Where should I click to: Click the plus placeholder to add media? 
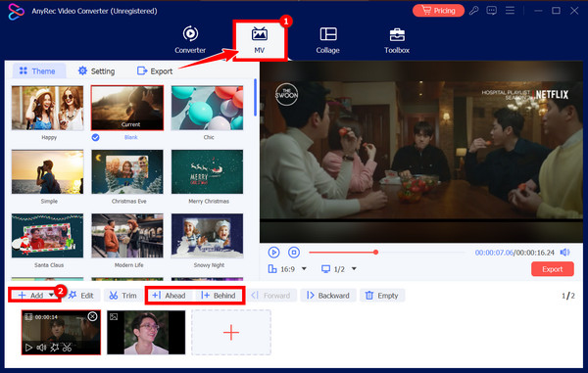click(231, 332)
